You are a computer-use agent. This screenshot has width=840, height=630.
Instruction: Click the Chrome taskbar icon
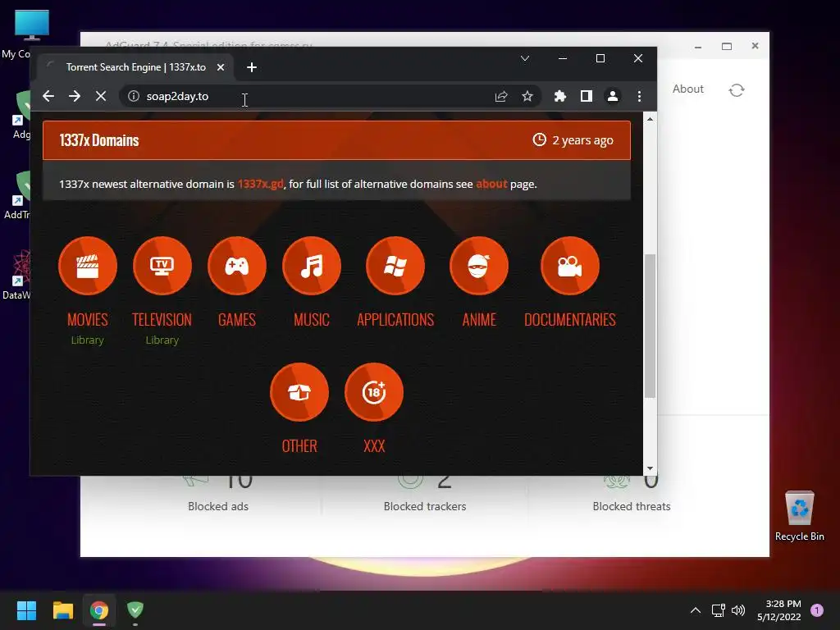99,610
